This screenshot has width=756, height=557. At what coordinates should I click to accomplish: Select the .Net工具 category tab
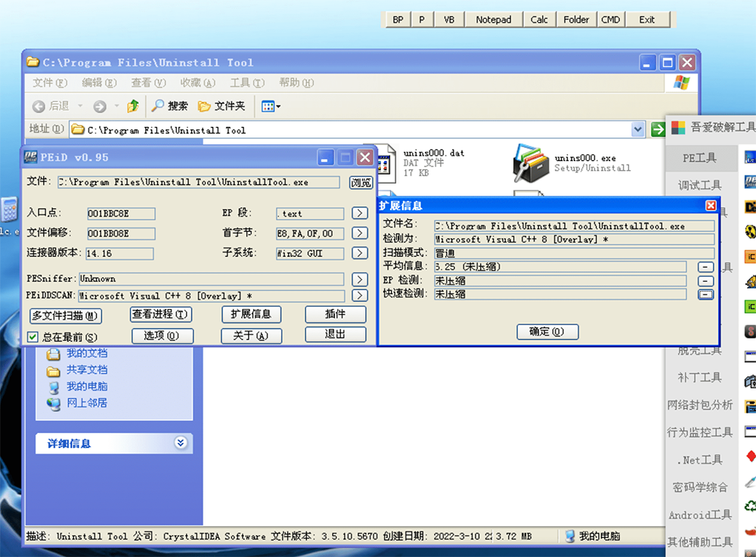click(702, 460)
